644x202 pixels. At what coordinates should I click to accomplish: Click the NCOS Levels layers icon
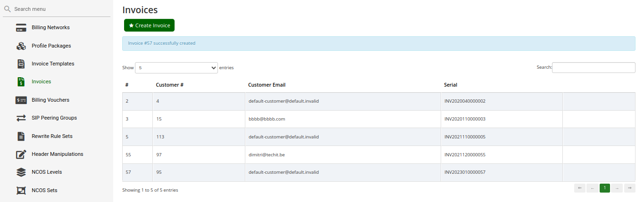pos(21,172)
